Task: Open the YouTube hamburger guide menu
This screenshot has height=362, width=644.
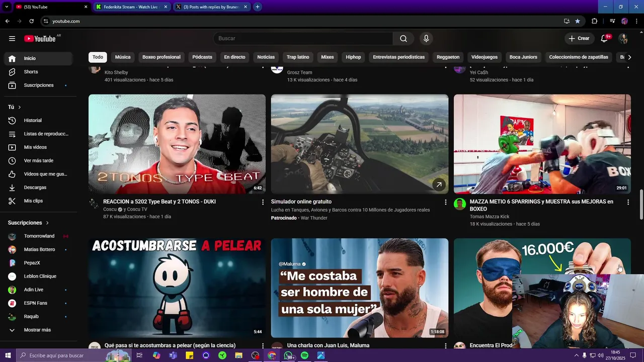Action: [x=12, y=39]
